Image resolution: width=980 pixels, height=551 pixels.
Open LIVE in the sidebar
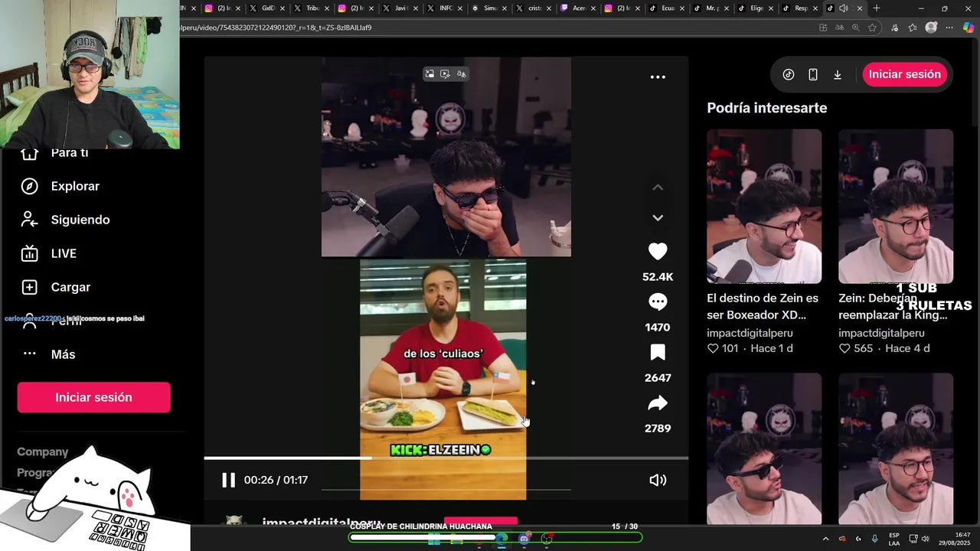(x=64, y=253)
